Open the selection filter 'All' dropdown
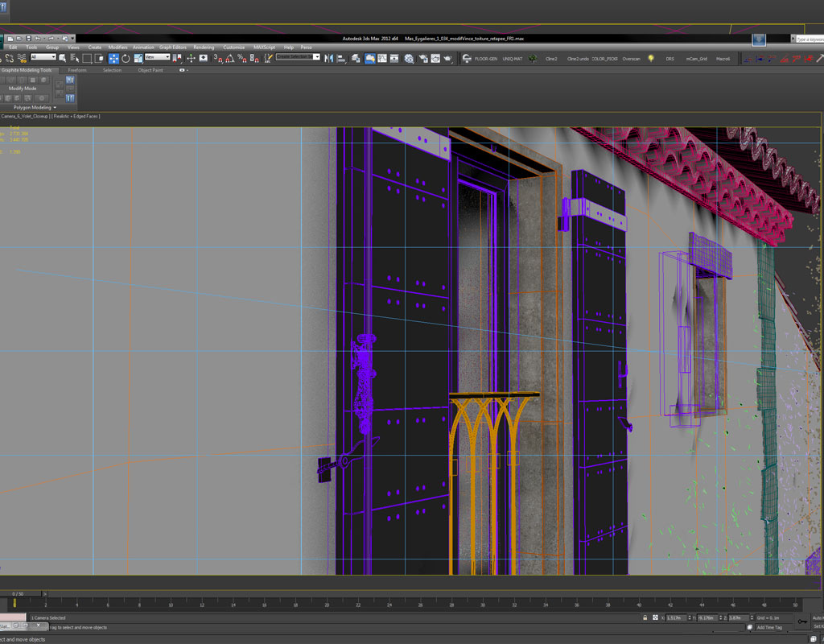The image size is (824, 644). click(x=43, y=58)
